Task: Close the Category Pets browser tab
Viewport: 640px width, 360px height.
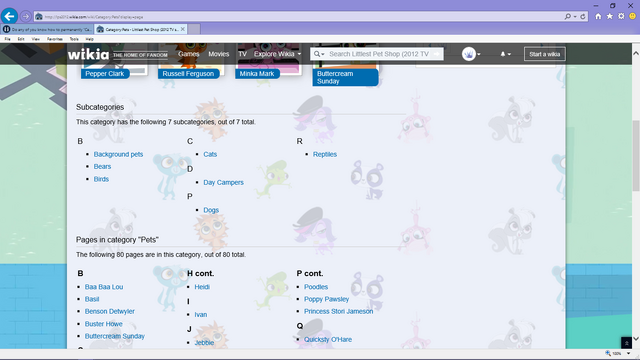Action: pos(183,29)
